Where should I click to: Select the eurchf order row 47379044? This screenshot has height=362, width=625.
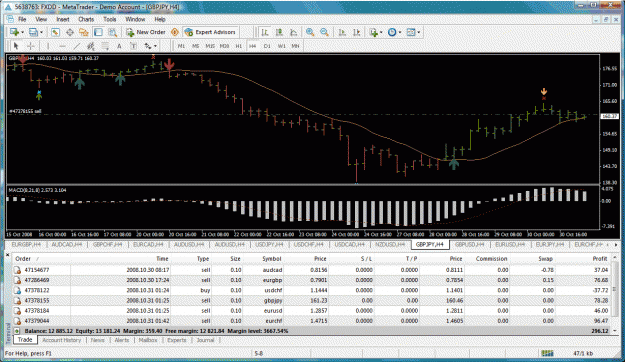pyautogui.click(x=312, y=321)
